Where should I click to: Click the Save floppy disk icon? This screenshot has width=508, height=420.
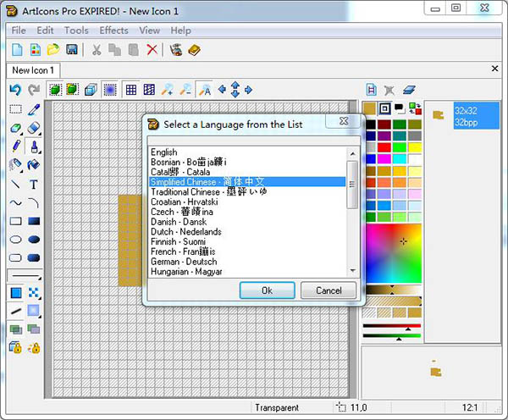[x=72, y=50]
